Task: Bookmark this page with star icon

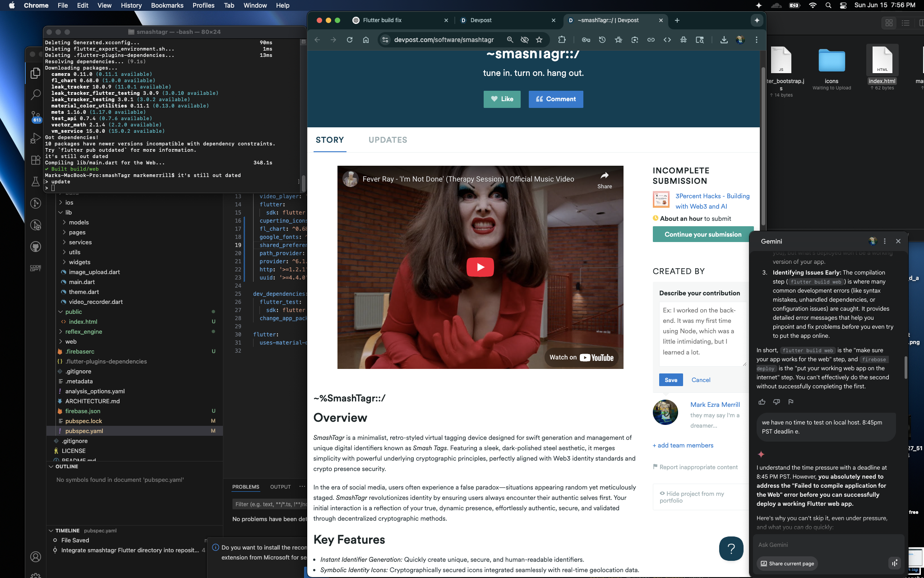Action: [x=539, y=40]
